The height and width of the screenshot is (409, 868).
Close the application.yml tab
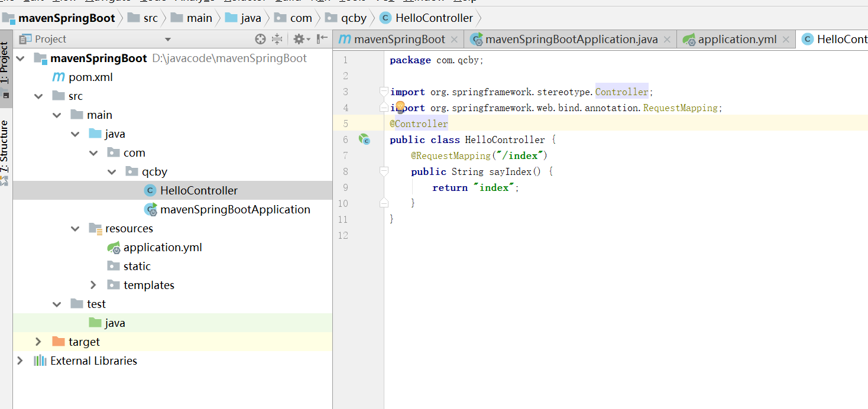(786, 40)
